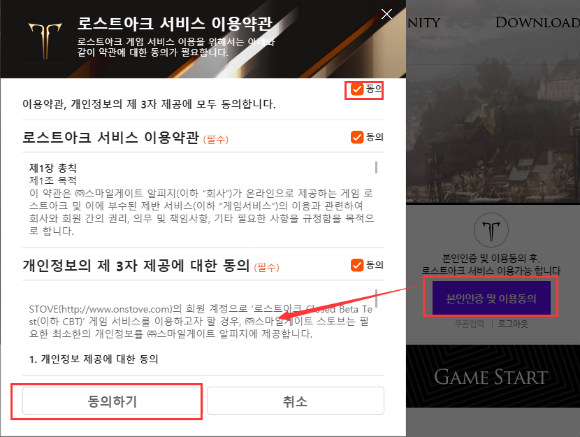
Task: Click the 쿠폰입력 coupon link
Action: click(469, 324)
